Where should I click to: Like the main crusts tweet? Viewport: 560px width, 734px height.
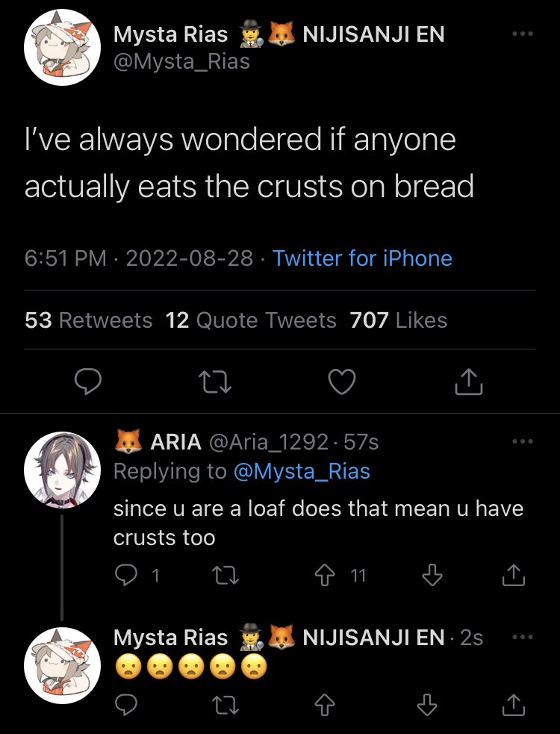(x=342, y=382)
